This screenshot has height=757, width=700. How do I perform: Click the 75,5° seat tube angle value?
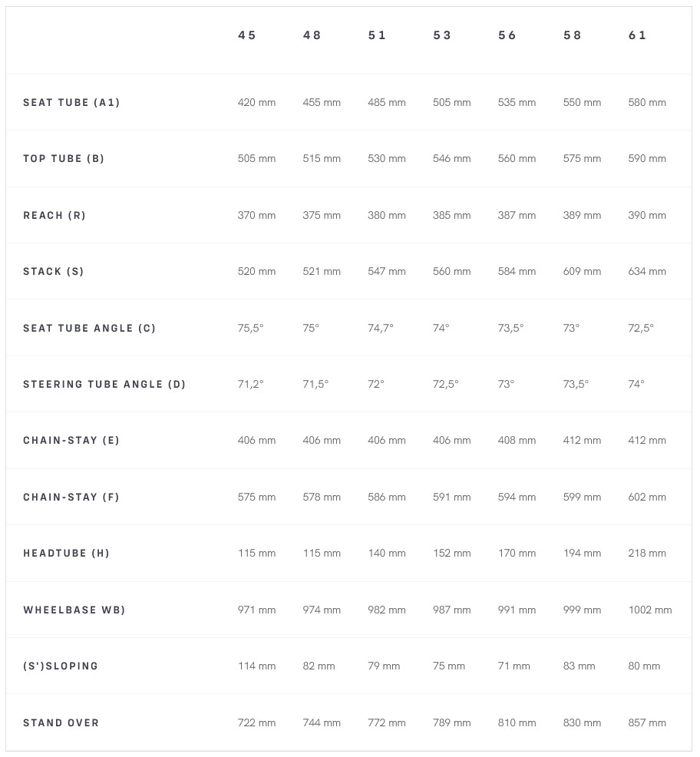[250, 329]
